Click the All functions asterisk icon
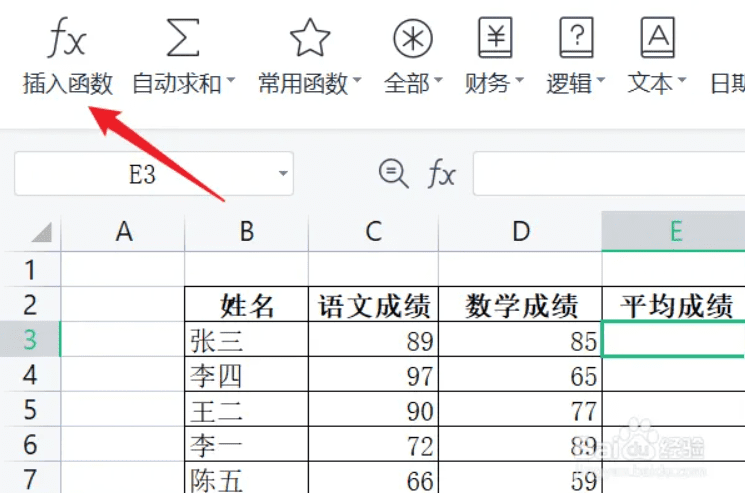Screen dimensions: 745x493 click(412, 39)
